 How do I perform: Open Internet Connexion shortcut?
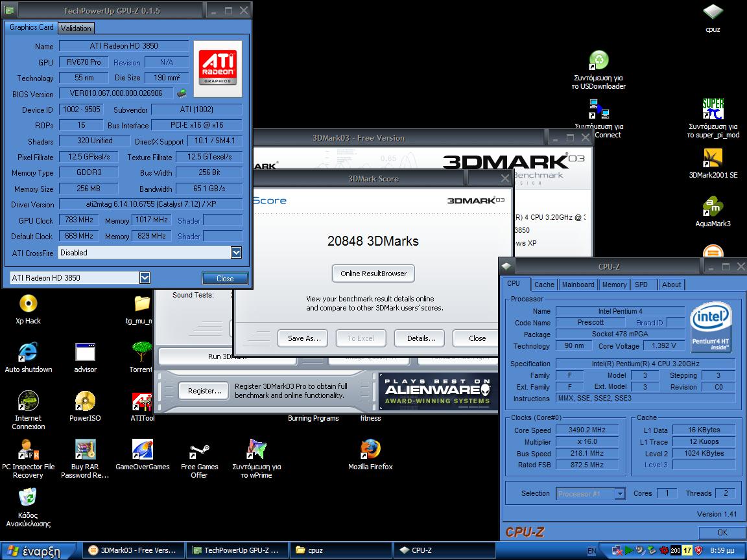tap(28, 401)
